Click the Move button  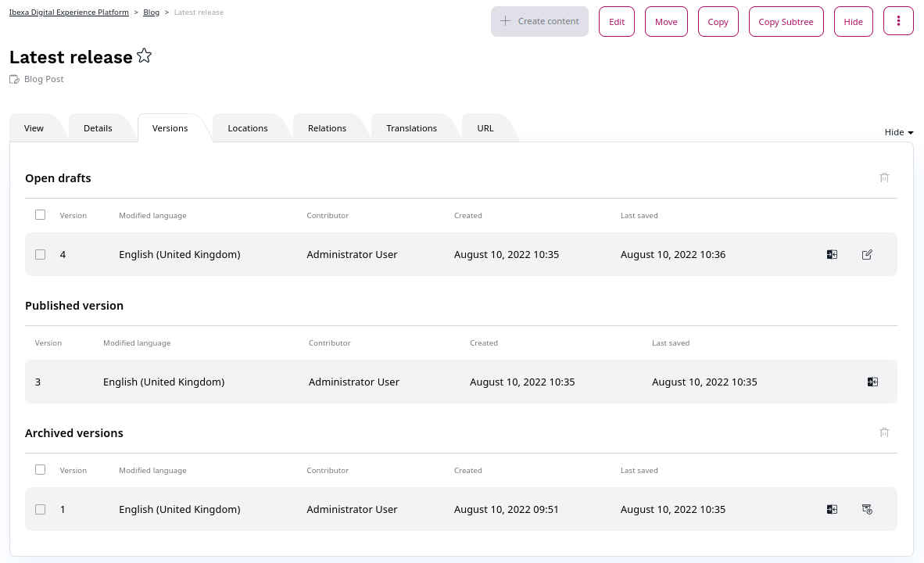666,21
